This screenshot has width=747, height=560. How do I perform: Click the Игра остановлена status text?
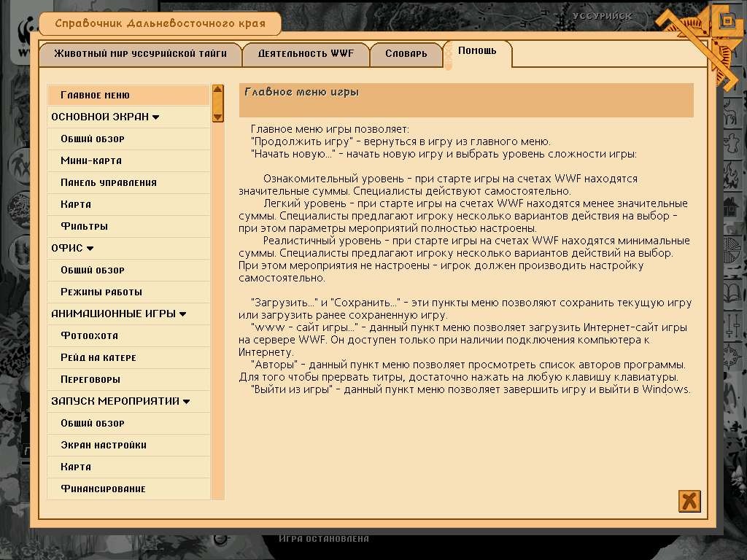[324, 539]
